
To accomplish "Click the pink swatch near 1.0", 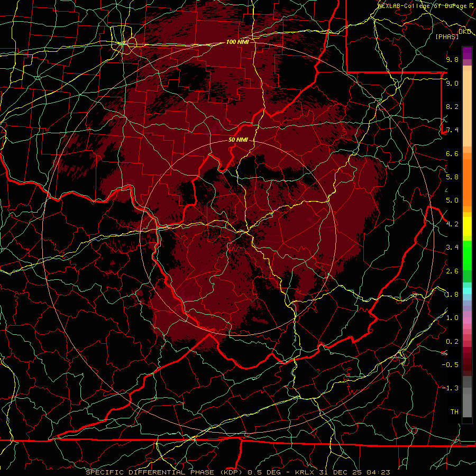I will point(467,321).
